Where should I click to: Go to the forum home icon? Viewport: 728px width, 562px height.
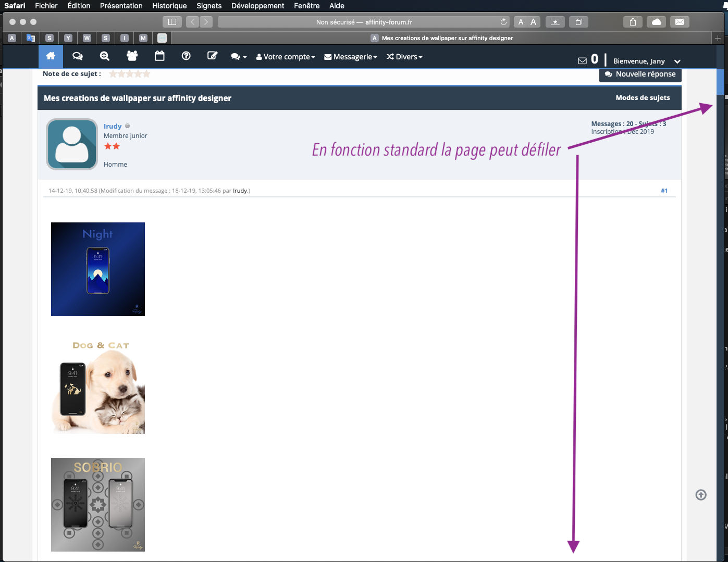click(x=51, y=56)
